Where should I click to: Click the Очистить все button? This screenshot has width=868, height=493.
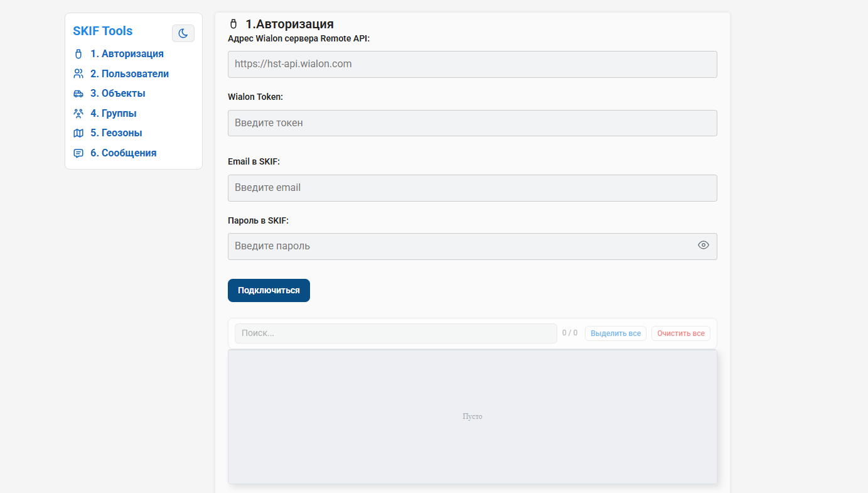tap(681, 333)
